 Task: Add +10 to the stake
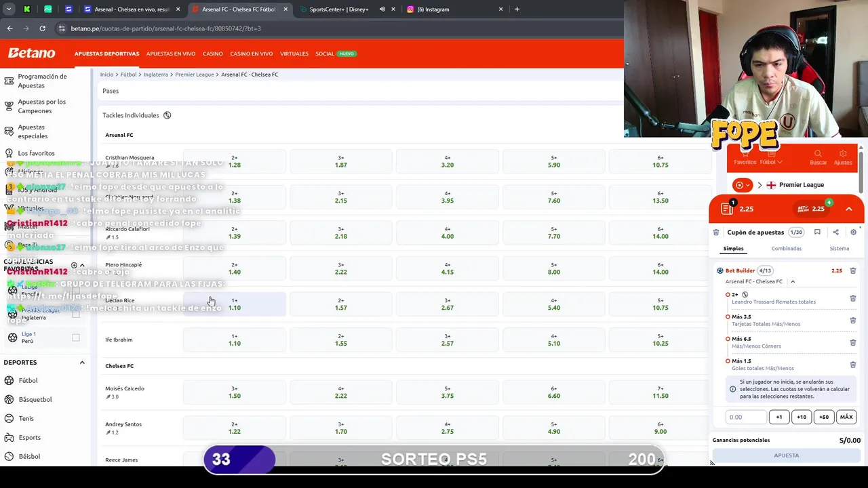click(802, 418)
